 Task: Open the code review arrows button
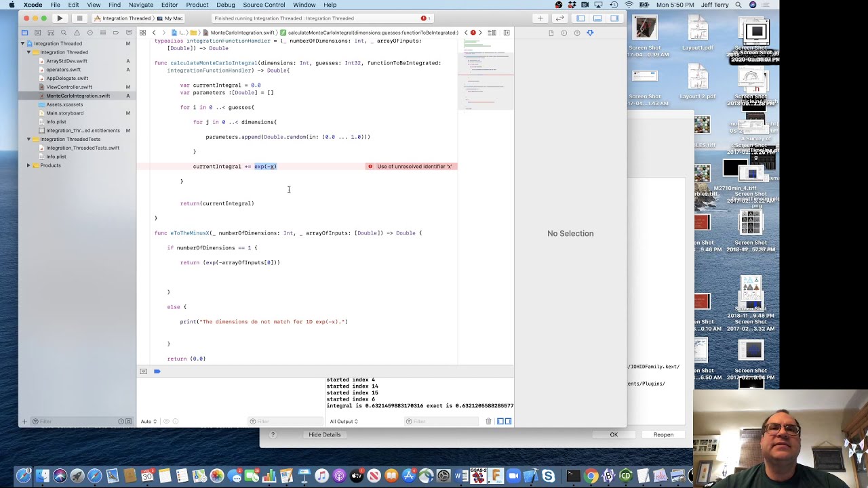[559, 18]
